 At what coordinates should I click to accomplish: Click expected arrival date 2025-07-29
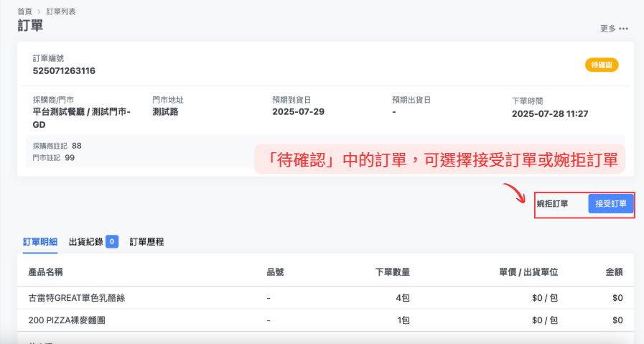(x=298, y=112)
